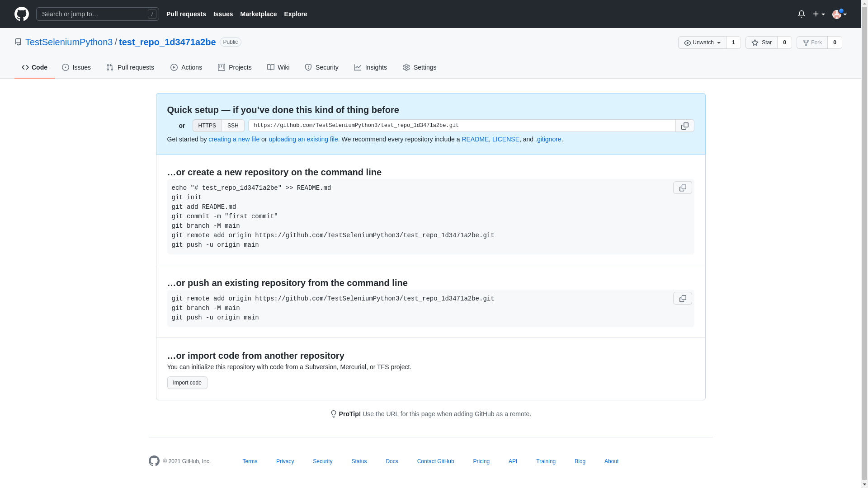Switch to the Insights tab
868x488 pixels.
[x=370, y=67]
